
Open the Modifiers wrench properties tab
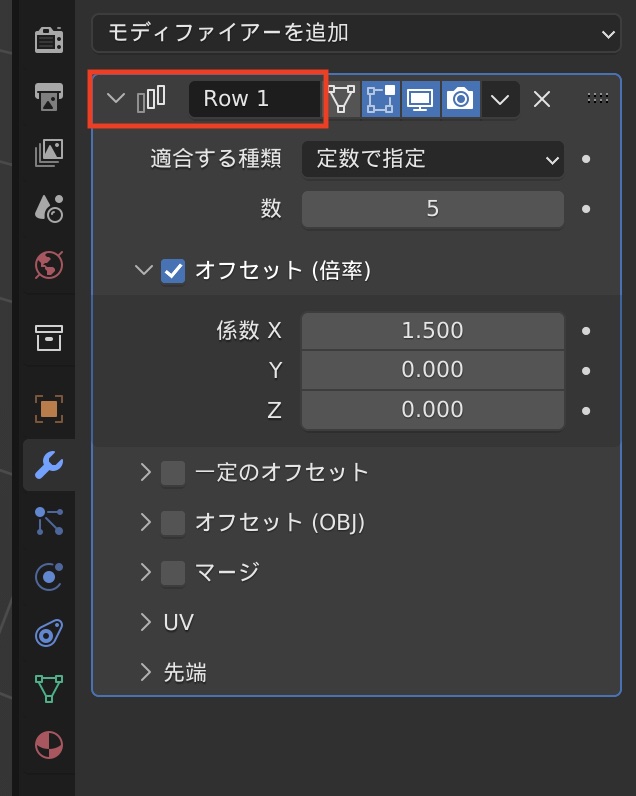click(x=48, y=465)
